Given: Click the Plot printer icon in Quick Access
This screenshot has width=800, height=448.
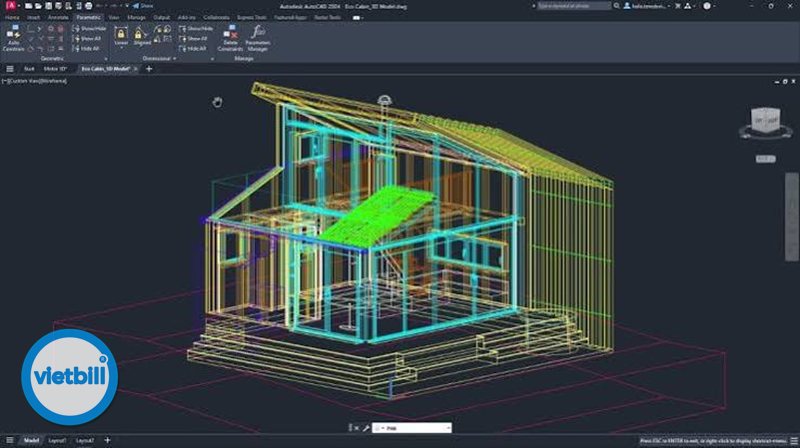Looking at the screenshot, I should click(89, 6).
